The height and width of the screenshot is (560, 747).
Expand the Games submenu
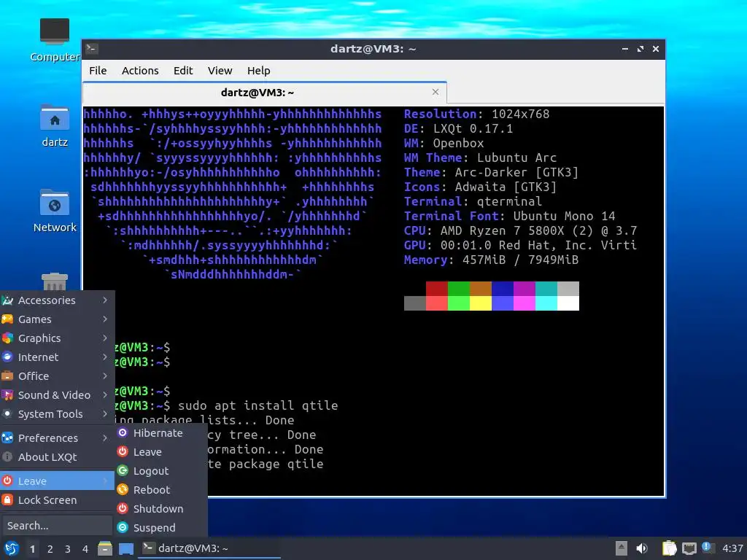click(x=57, y=319)
